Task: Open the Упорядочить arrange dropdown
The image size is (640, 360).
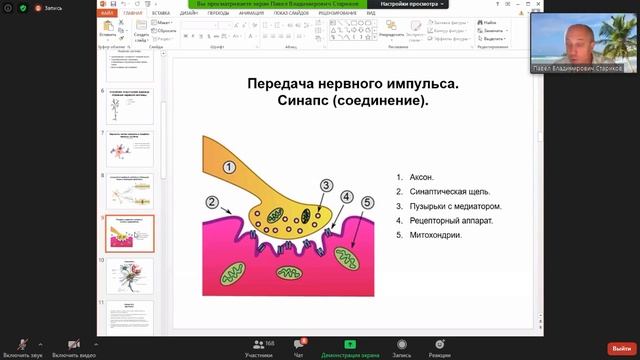Action: (391, 30)
